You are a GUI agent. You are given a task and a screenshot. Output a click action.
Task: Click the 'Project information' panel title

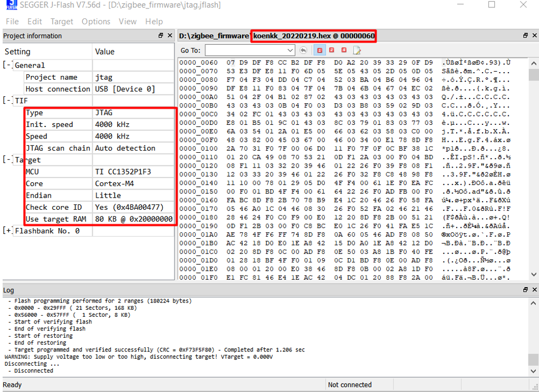(32, 36)
